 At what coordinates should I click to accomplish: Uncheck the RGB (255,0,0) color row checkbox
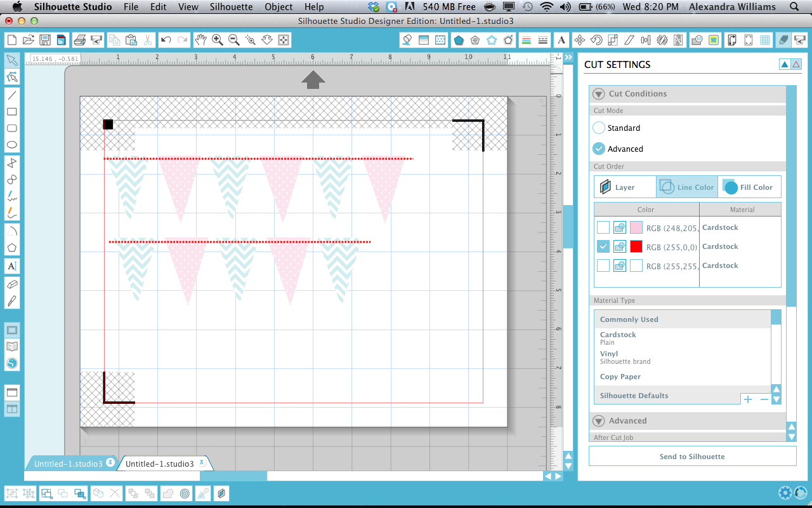[x=603, y=246]
